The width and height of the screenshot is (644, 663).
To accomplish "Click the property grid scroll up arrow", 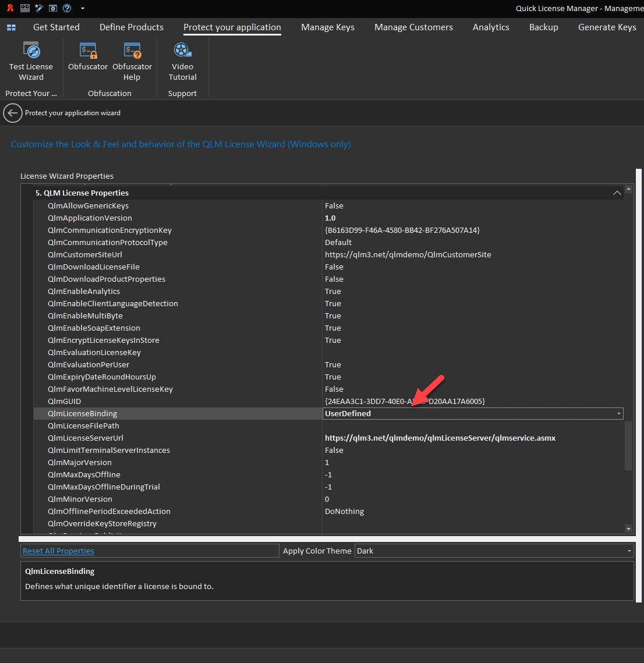I will 629,189.
